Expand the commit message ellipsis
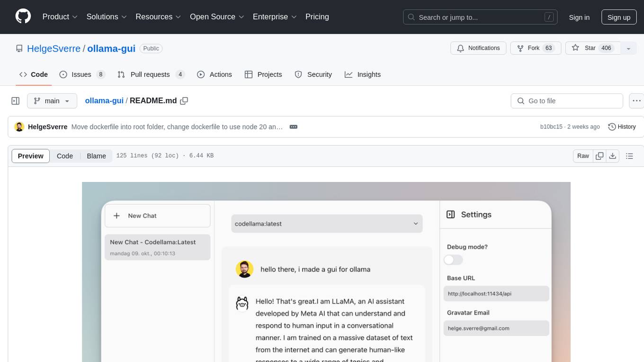This screenshot has width=644, height=362. point(294,127)
